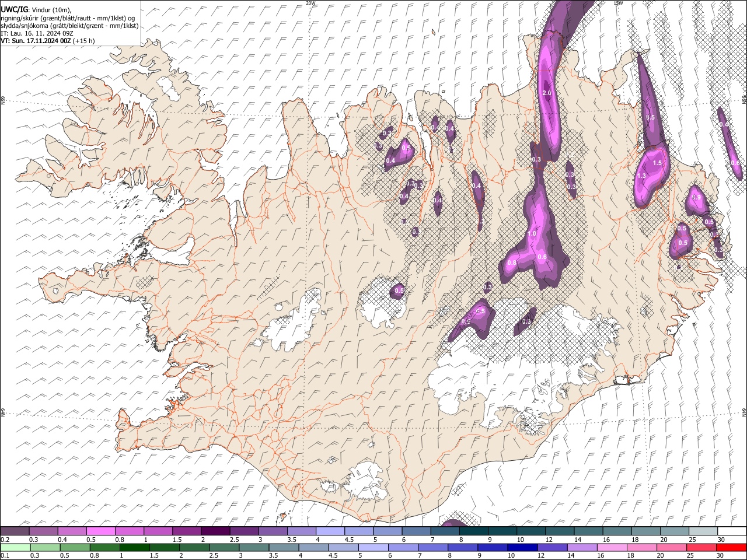The width and height of the screenshot is (747, 560).
Task: Click the '1.5' snowfall value label
Action: pyautogui.click(x=658, y=163)
